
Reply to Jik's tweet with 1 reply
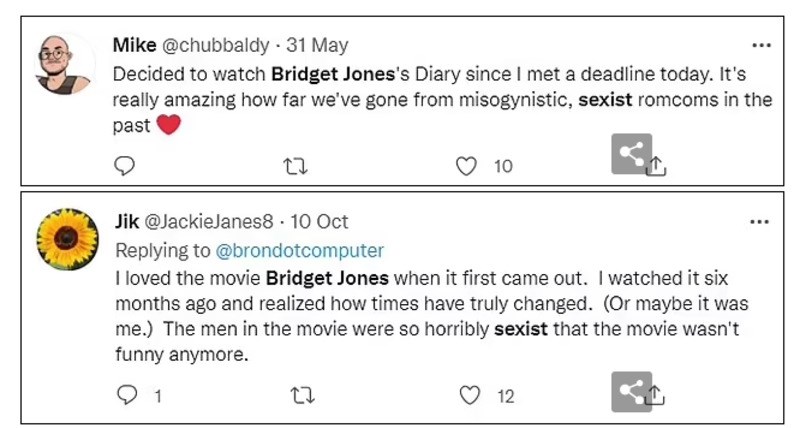click(125, 396)
